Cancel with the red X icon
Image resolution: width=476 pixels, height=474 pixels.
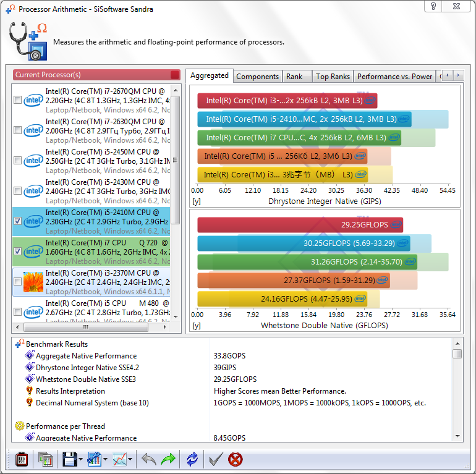(236, 459)
